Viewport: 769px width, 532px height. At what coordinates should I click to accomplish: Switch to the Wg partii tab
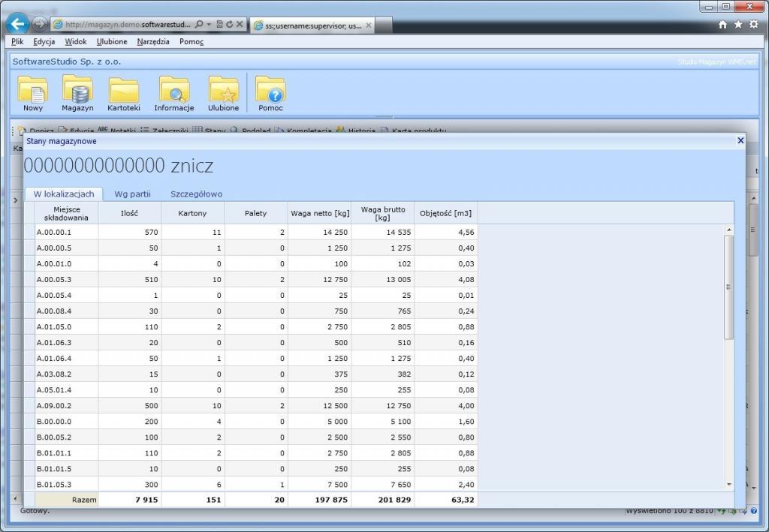point(132,194)
